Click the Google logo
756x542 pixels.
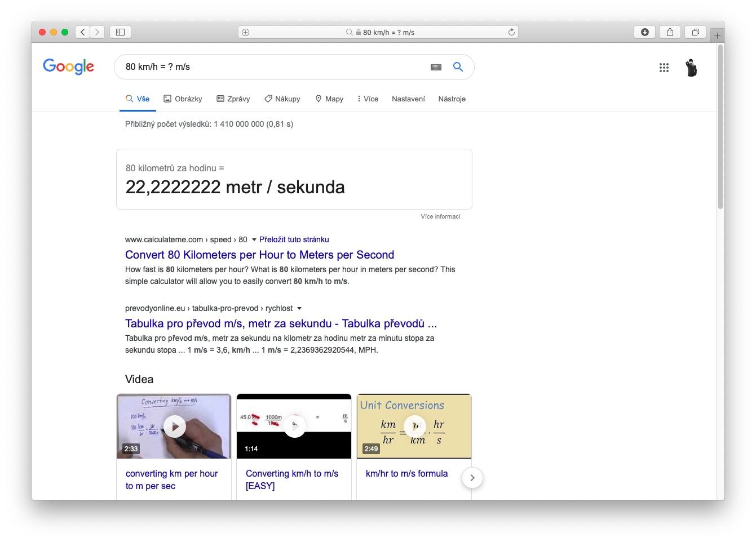pos(69,66)
